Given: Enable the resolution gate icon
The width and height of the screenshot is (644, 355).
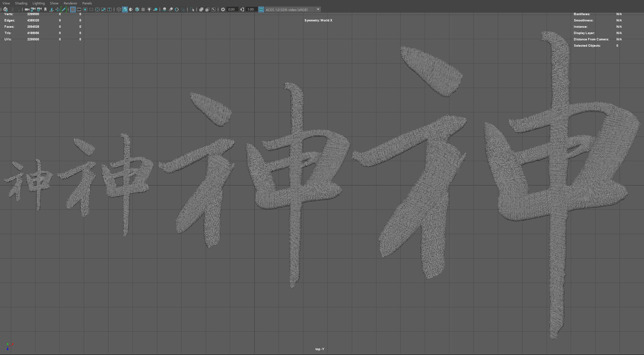Looking at the screenshot, I should pos(85,9).
